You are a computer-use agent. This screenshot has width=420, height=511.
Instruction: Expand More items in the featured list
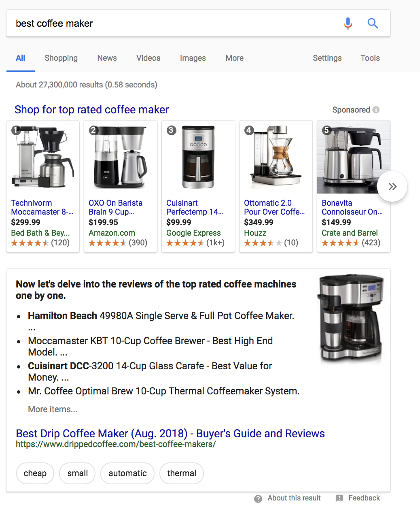point(53,409)
